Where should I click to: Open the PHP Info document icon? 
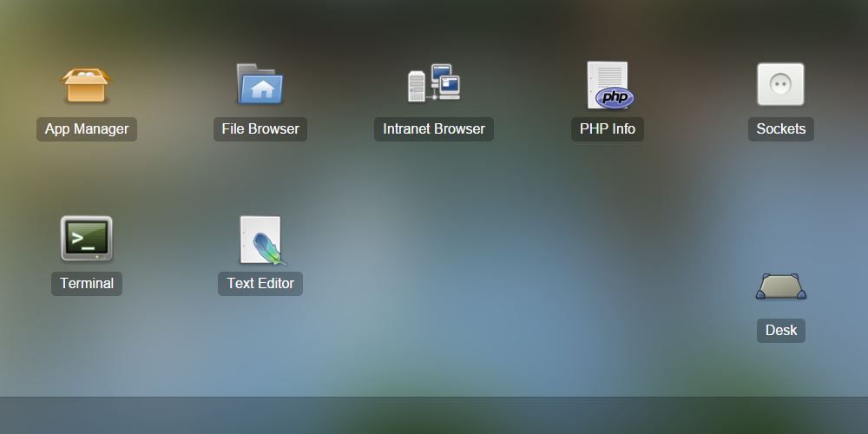coord(610,85)
